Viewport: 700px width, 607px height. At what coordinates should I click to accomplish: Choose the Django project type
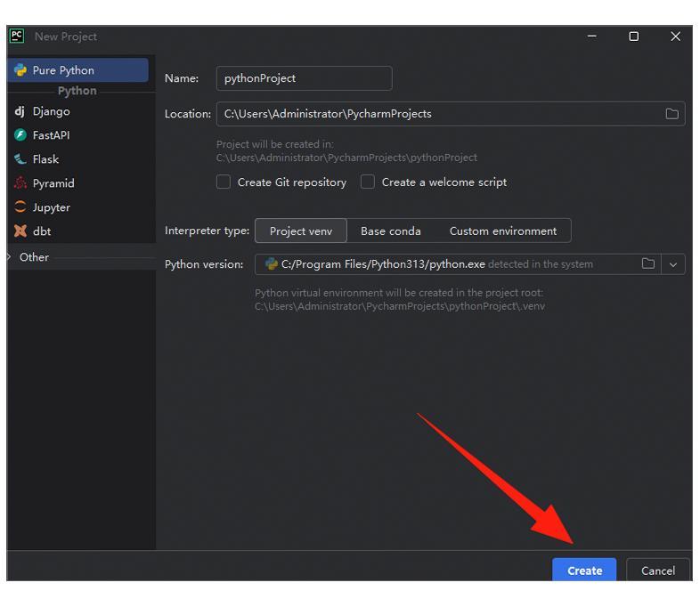pos(51,111)
